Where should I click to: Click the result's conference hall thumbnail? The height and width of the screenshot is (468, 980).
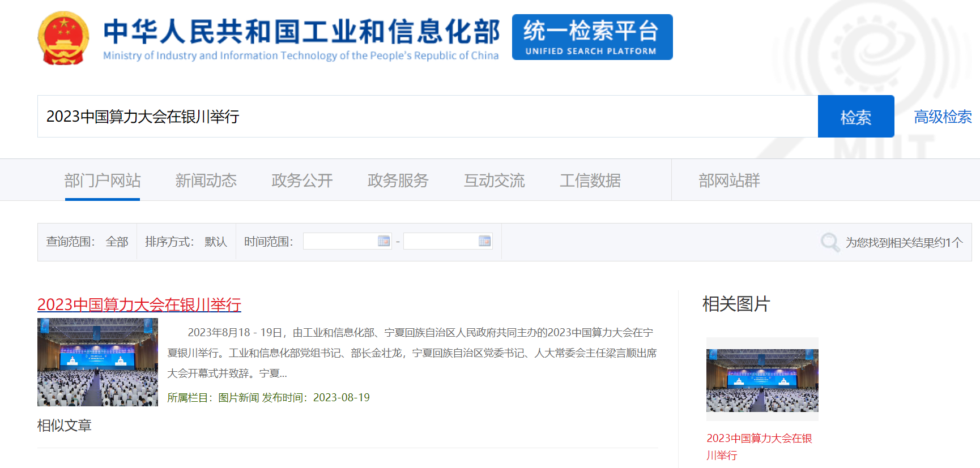[97, 362]
